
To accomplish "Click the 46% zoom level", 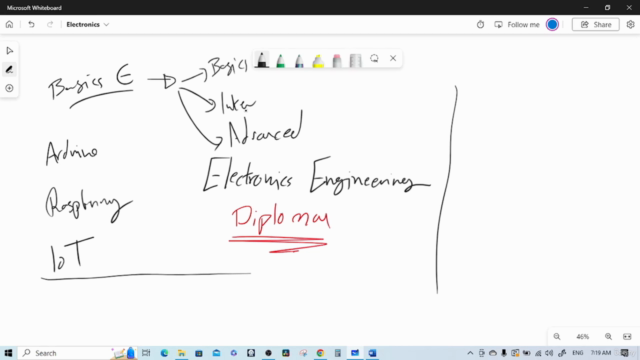I will [x=582, y=337].
